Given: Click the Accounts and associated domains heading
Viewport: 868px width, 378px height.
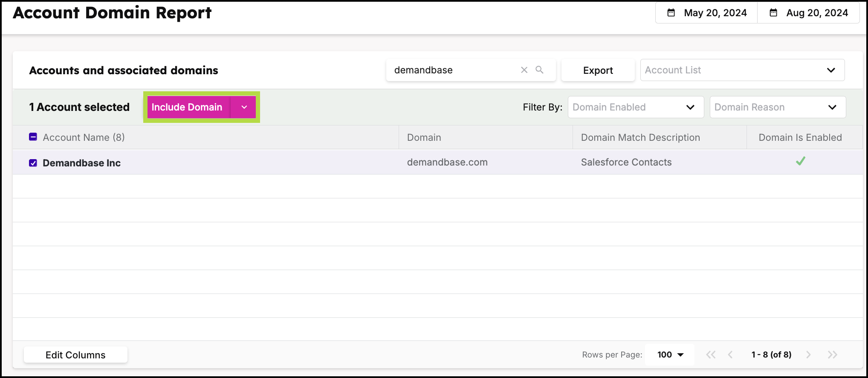Looking at the screenshot, I should [x=124, y=70].
